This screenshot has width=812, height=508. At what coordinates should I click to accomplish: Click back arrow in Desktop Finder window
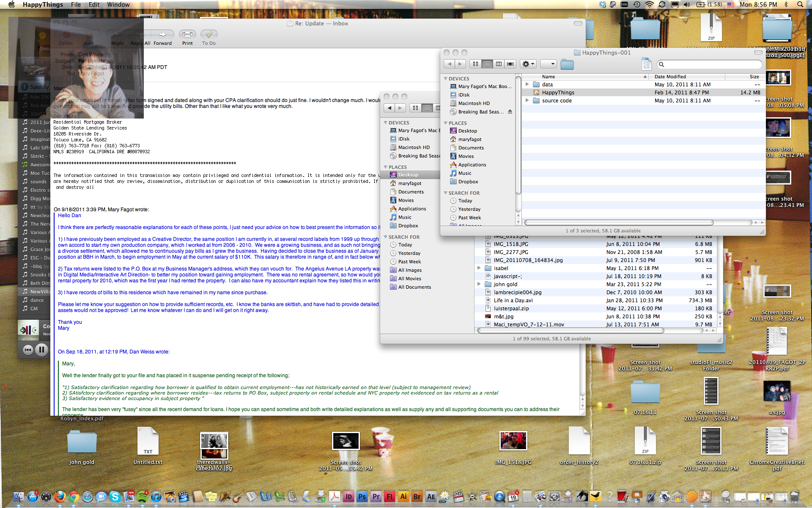pos(390,108)
